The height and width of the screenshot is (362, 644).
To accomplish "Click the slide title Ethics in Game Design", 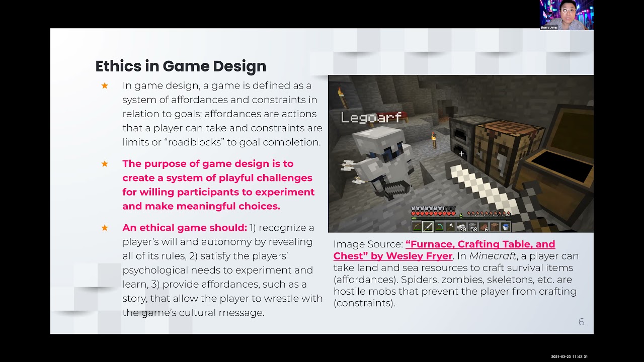I will 181,66.
